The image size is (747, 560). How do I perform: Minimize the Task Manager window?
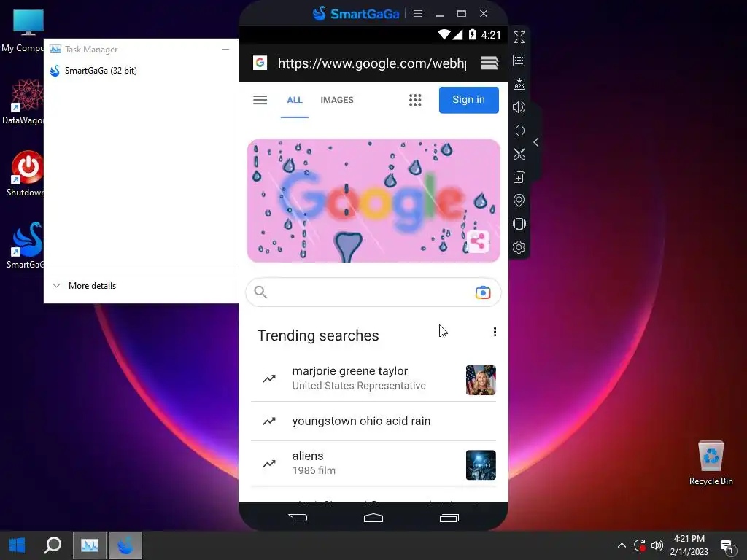pyautogui.click(x=225, y=49)
